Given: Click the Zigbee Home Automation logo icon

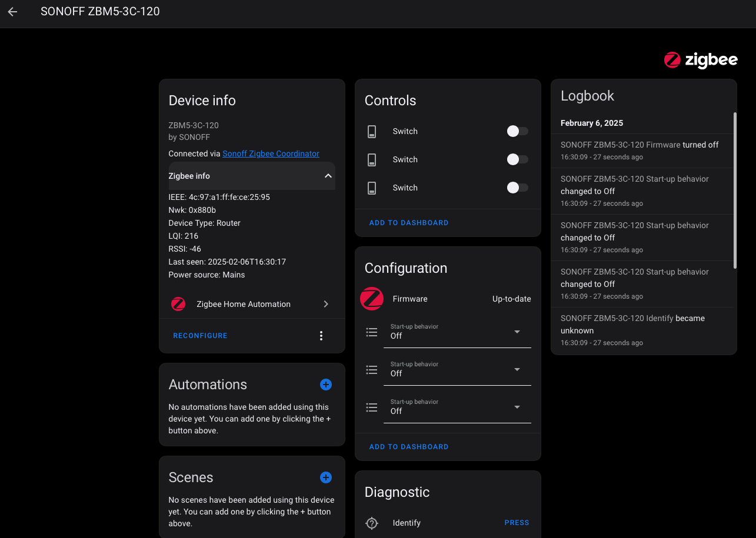Looking at the screenshot, I should coord(178,304).
